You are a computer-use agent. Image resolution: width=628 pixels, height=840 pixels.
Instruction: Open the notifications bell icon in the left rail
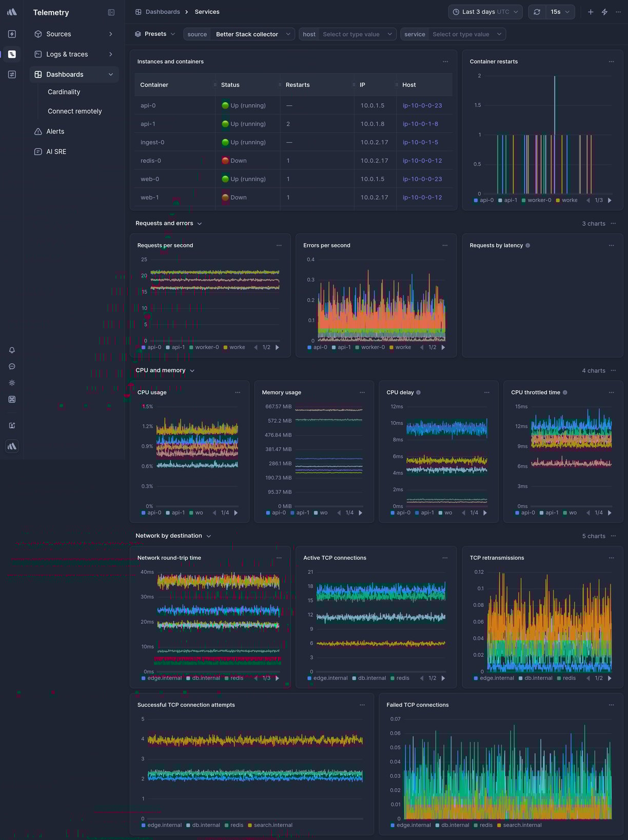pos(12,350)
